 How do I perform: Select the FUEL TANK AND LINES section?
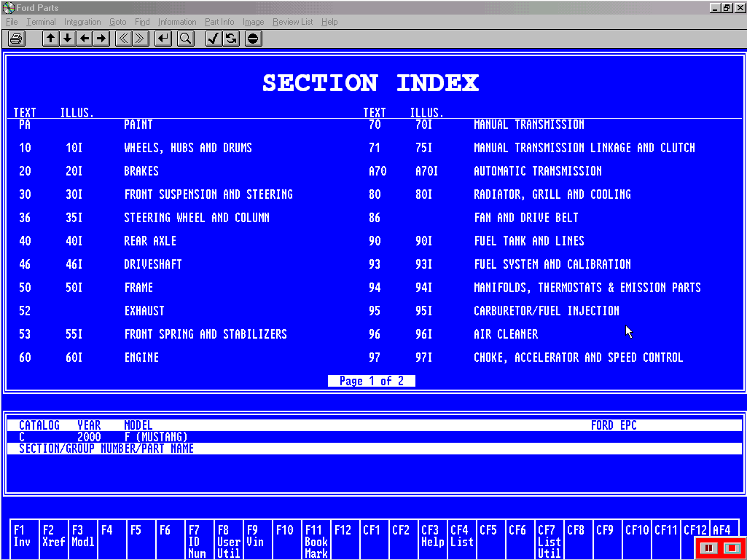coord(529,241)
